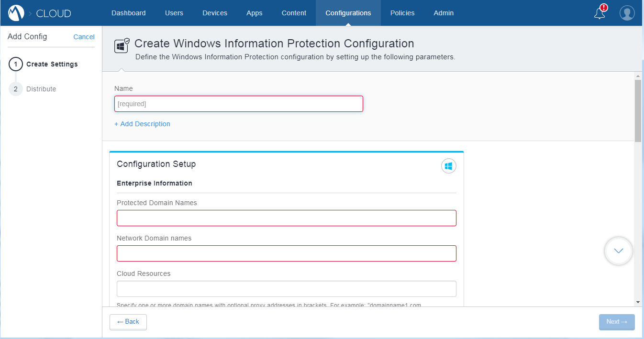Open the notifications bell icon
Image resolution: width=644 pixels, height=339 pixels.
600,13
